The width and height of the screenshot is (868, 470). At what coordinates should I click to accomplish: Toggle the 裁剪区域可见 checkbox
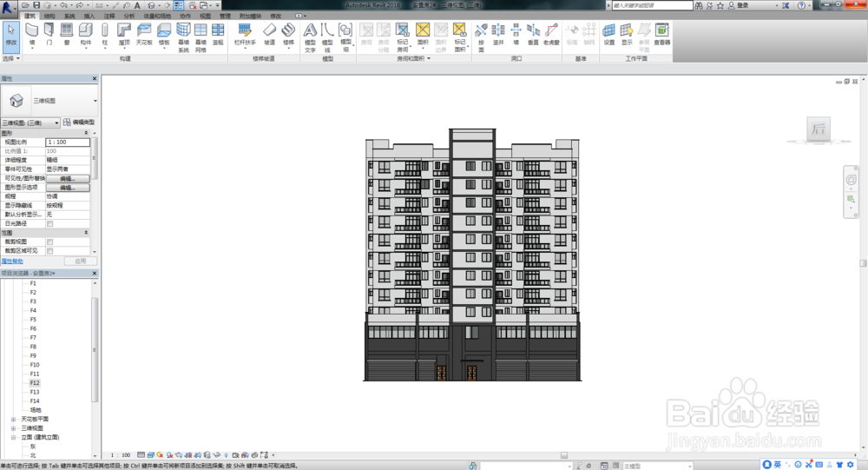pos(49,251)
